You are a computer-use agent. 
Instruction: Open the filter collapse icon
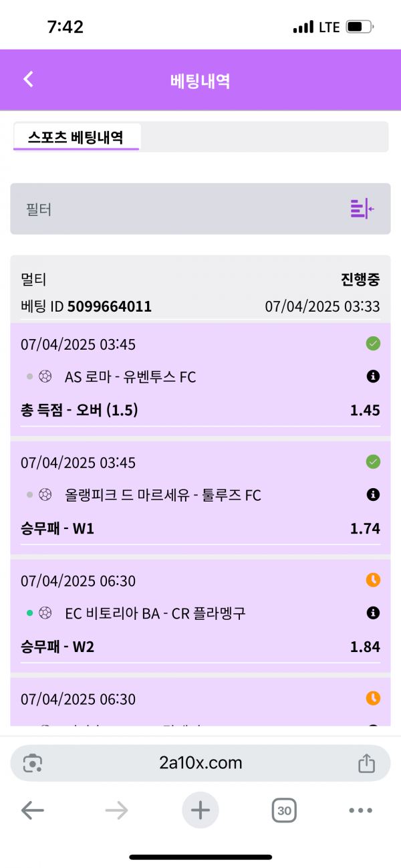click(362, 209)
